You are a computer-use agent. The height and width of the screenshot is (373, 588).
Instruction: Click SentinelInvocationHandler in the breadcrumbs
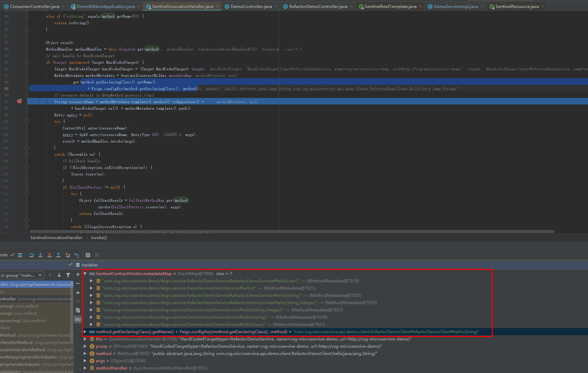pyautogui.click(x=56, y=237)
